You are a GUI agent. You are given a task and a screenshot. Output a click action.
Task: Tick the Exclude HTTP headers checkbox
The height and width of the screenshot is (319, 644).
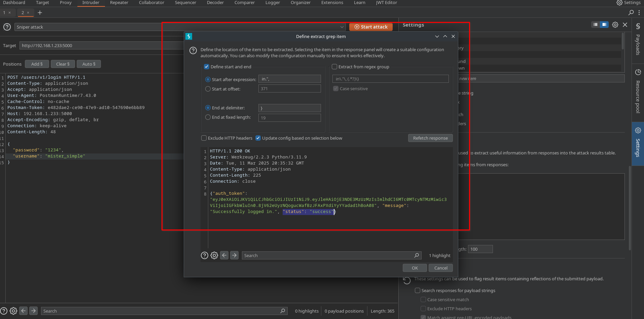tap(204, 138)
